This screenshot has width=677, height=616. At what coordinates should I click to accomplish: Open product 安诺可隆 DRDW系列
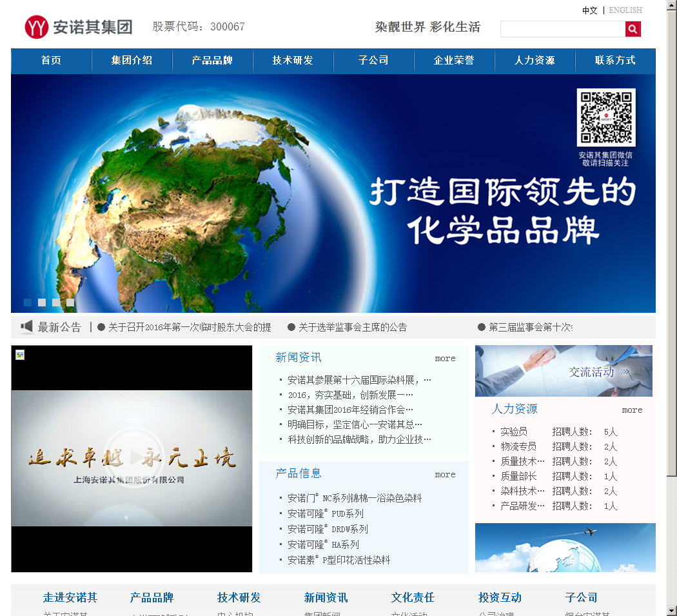328,529
